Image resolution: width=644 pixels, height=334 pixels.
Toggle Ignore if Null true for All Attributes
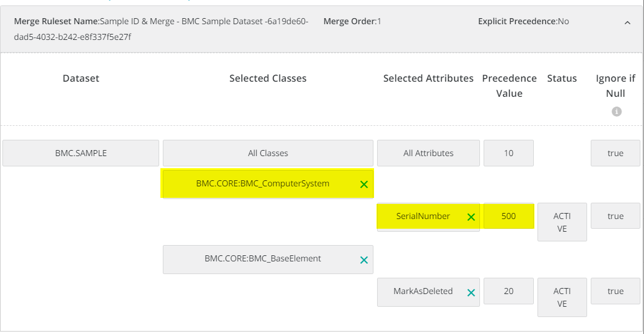[x=615, y=153]
